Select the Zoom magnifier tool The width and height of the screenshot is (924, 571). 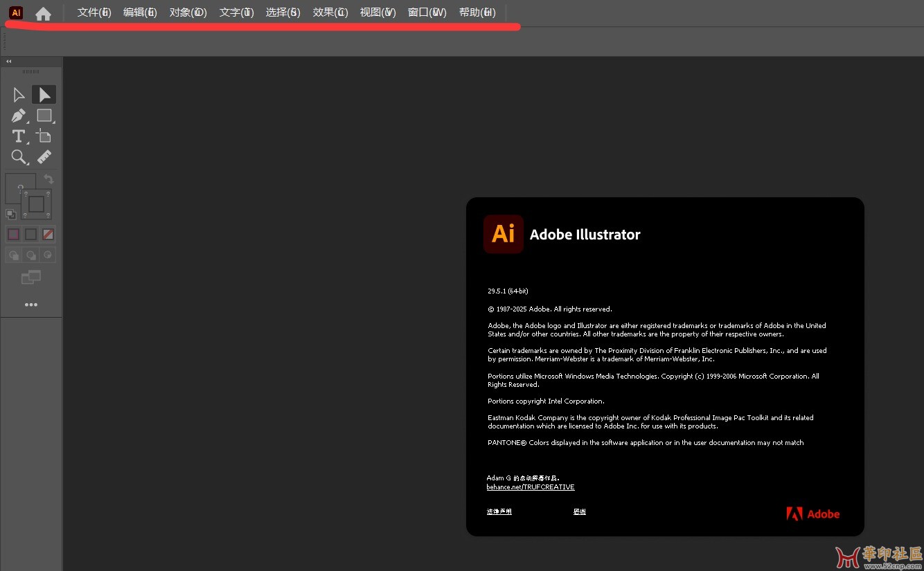19,157
